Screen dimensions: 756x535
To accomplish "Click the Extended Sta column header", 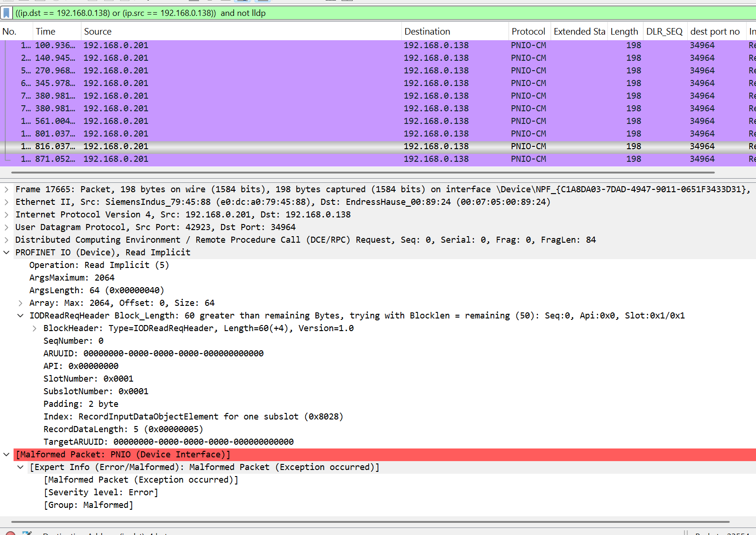I will click(579, 31).
